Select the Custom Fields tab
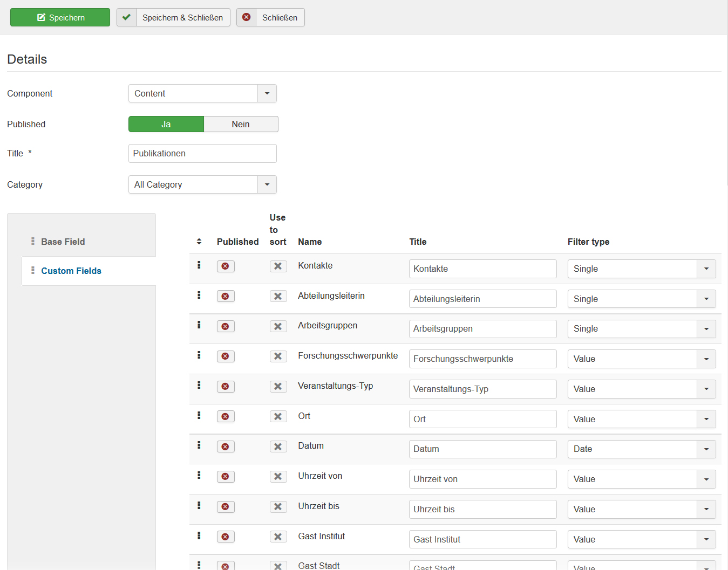 click(x=71, y=271)
